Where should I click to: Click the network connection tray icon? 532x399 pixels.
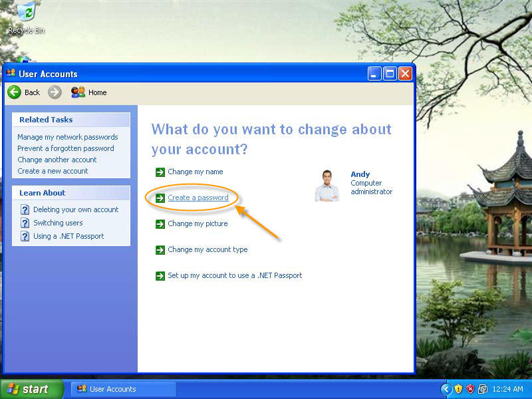click(x=483, y=389)
